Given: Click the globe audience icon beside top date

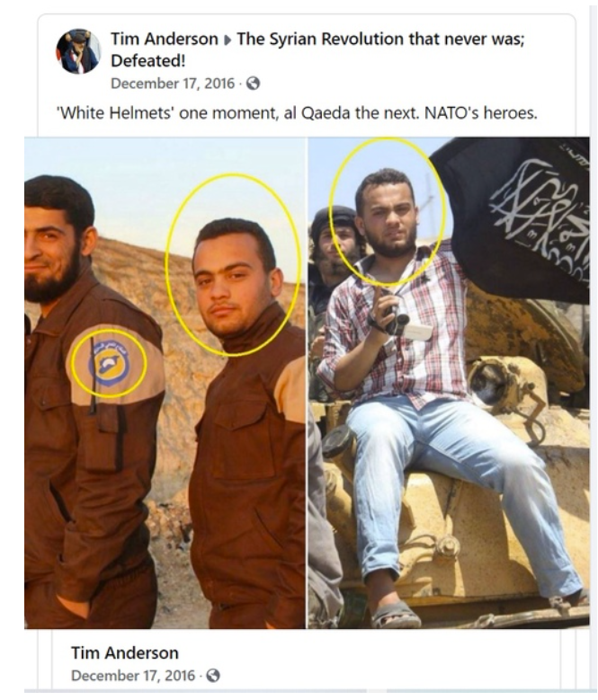Looking at the screenshot, I should coord(254,84).
